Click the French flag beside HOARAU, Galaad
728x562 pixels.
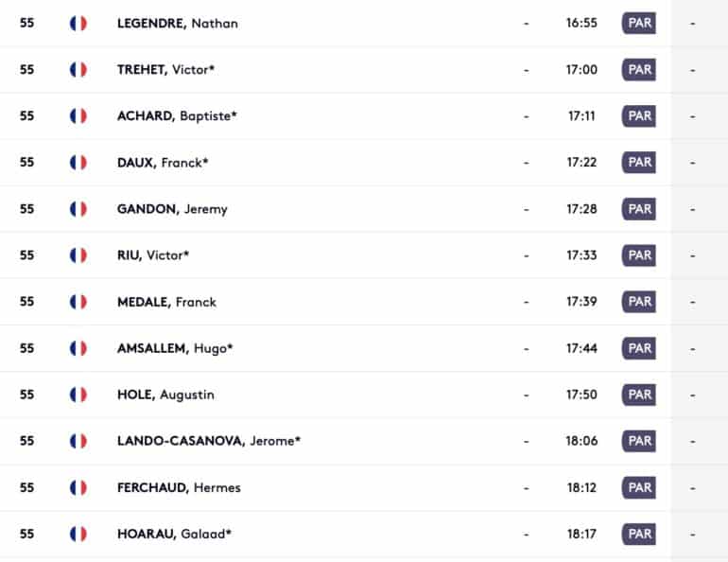(78, 535)
